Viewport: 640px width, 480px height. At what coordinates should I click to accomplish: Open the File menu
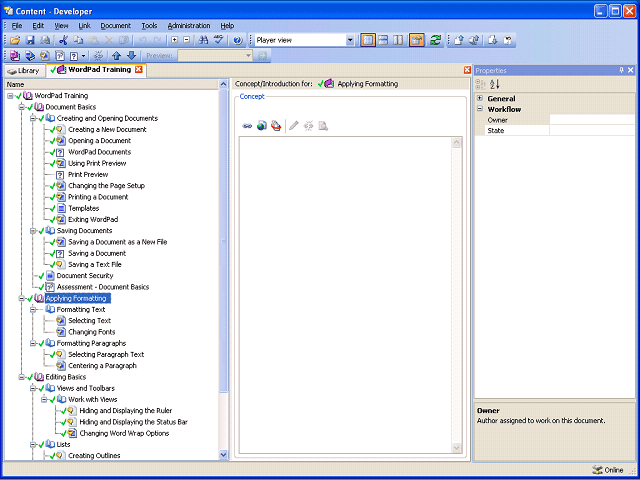[x=17, y=26]
